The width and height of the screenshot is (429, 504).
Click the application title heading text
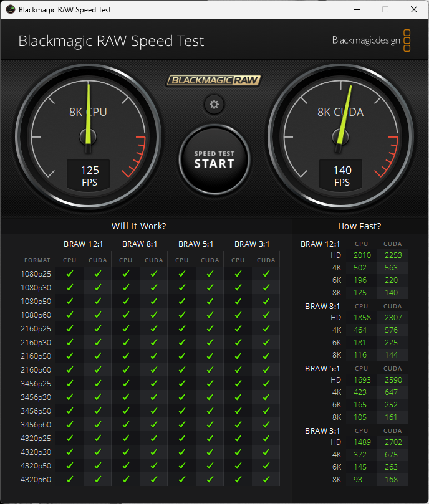(111, 41)
